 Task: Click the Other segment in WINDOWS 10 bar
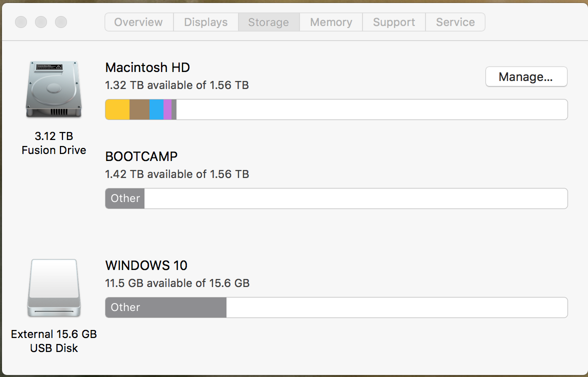(x=166, y=307)
